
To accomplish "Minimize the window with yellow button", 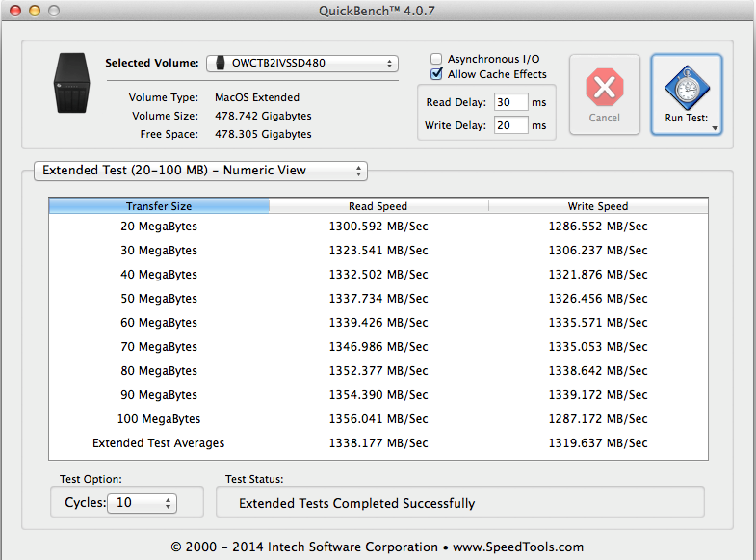I will click(34, 10).
